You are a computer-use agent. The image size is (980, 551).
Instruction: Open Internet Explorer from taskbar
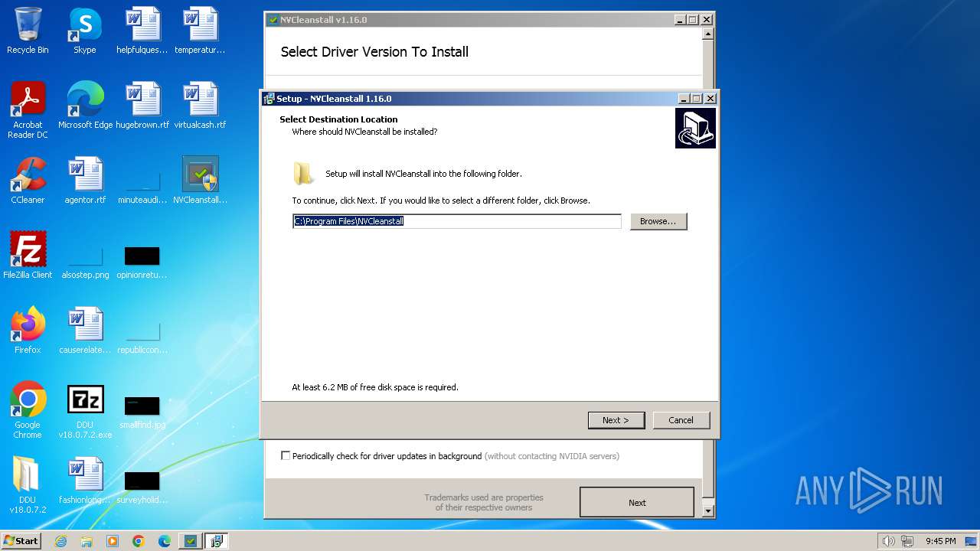coord(60,541)
